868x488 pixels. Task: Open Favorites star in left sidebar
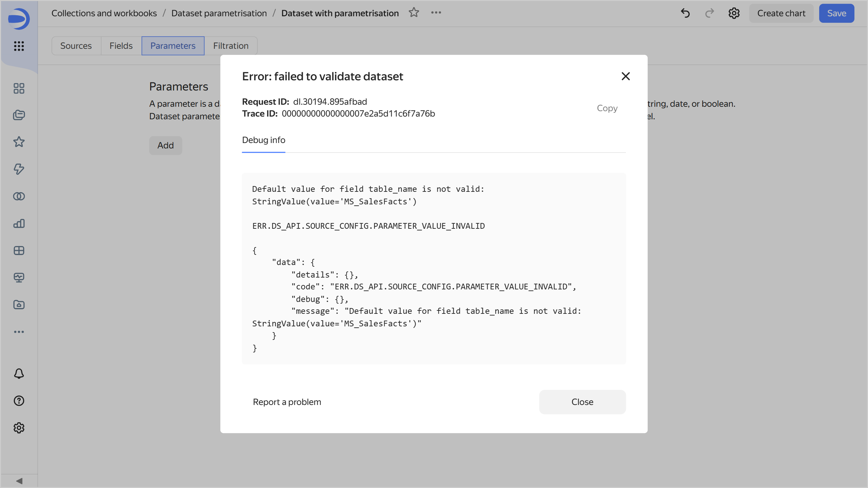(19, 142)
